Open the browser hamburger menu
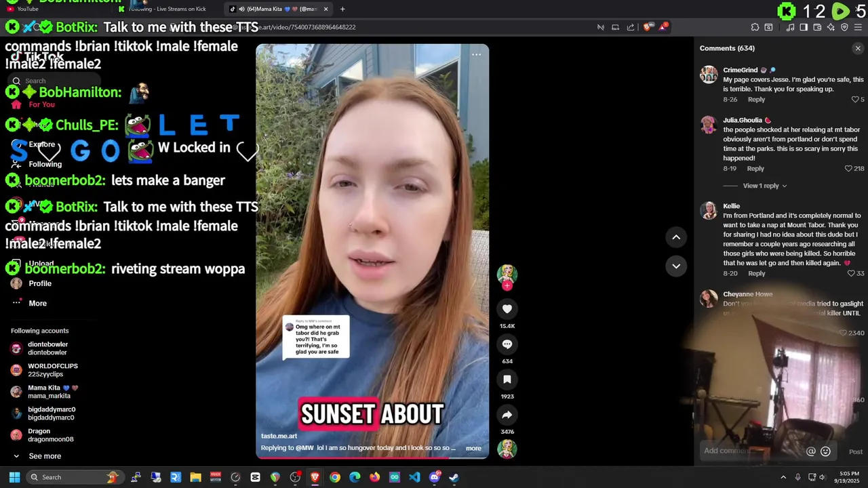 (858, 27)
